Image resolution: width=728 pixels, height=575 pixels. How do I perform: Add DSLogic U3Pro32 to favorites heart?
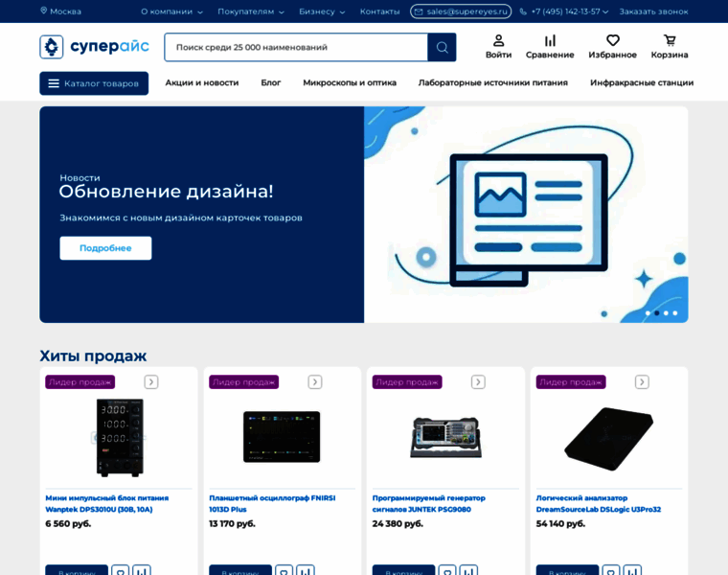[x=611, y=570]
